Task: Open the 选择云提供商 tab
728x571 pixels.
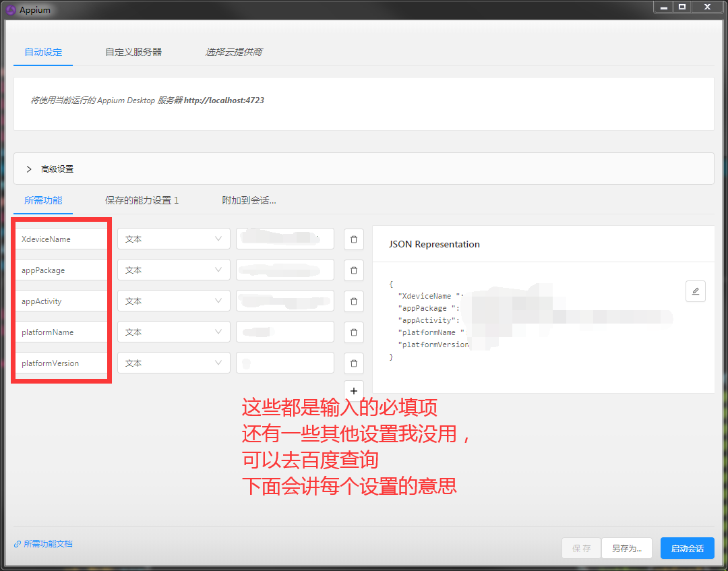Action: click(233, 52)
